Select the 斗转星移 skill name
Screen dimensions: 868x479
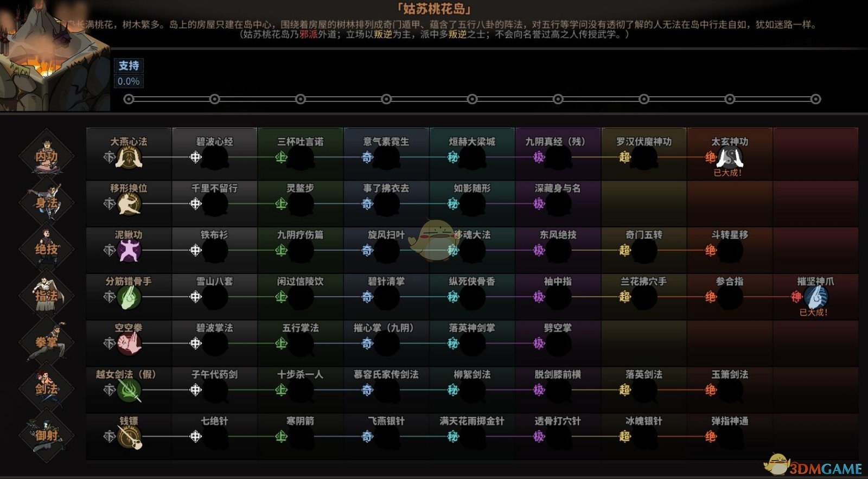pos(730,235)
